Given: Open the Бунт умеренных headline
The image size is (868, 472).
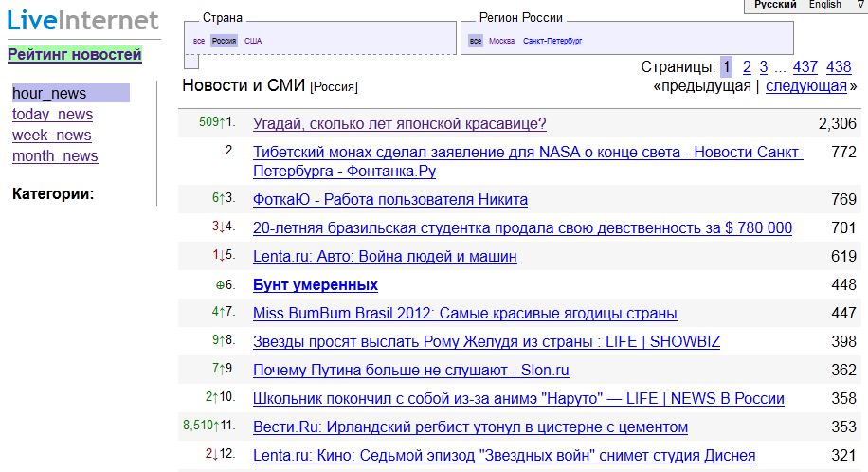Looking at the screenshot, I should coord(316,285).
